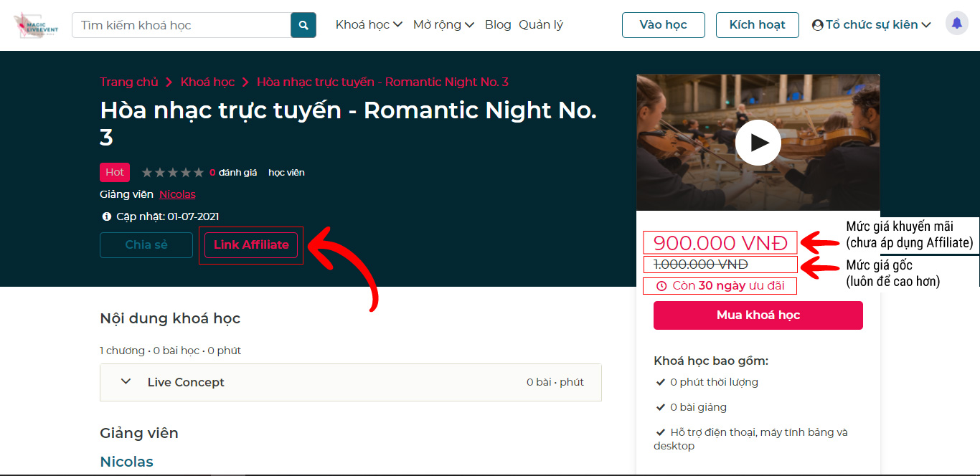Go to the Blog page

coord(498,25)
